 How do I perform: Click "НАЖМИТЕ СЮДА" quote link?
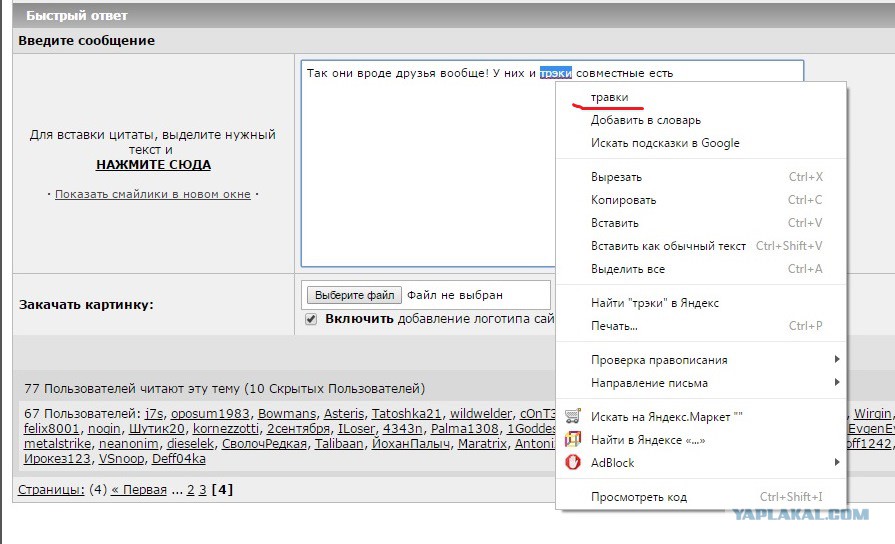154,165
